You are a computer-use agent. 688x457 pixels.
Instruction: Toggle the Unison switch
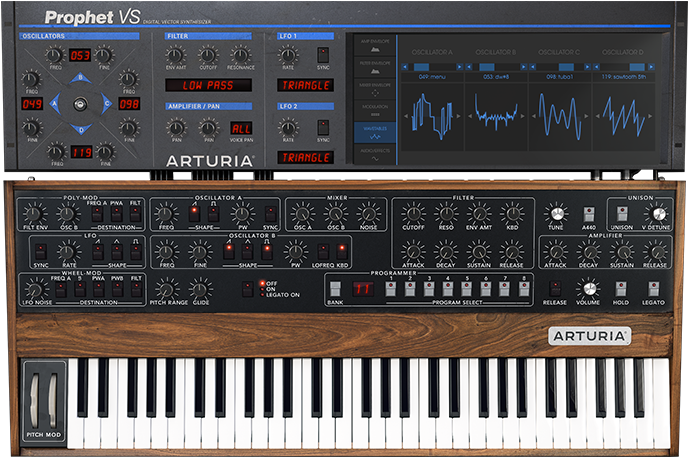tap(622, 214)
